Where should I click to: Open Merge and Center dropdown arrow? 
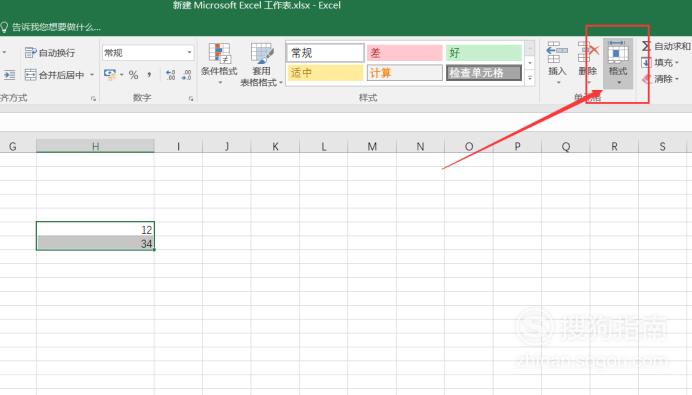click(92, 75)
